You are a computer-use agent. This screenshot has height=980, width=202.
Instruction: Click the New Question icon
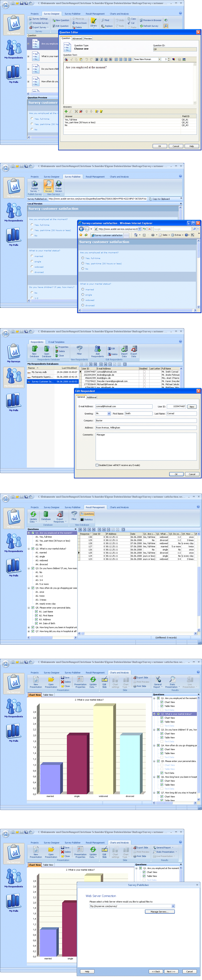point(54,20)
